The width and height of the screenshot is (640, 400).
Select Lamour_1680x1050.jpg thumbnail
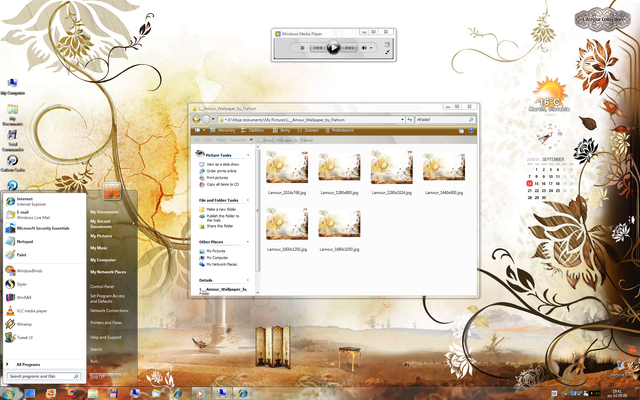coord(339,223)
